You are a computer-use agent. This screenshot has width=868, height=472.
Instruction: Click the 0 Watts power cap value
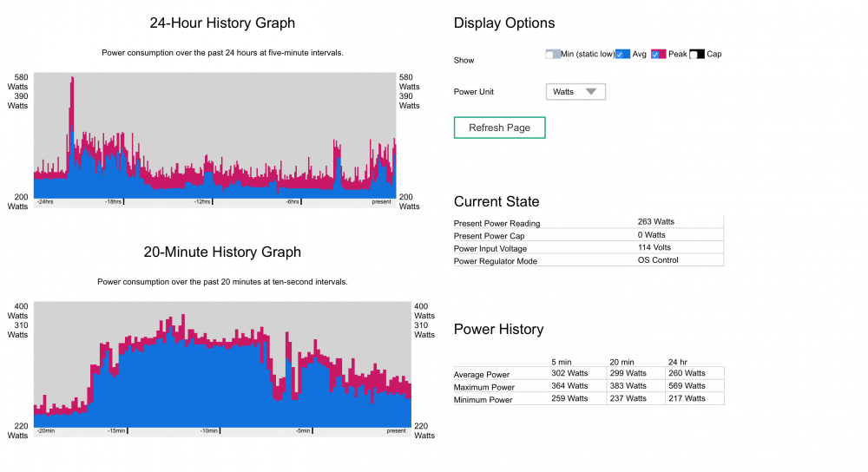652,235
